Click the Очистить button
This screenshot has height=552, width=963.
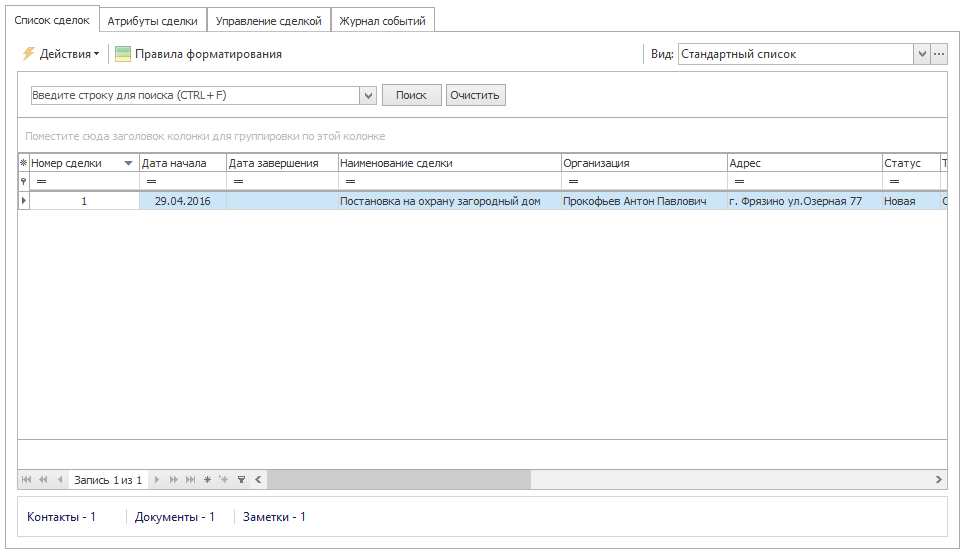[x=475, y=95]
